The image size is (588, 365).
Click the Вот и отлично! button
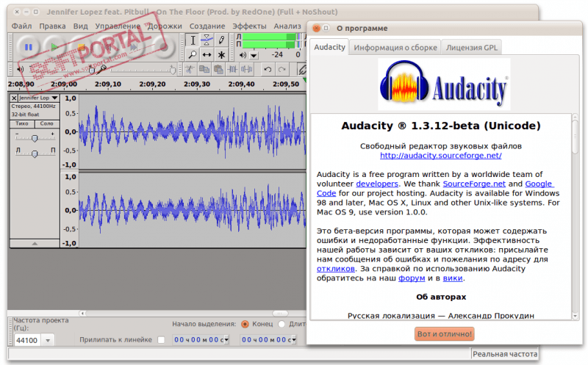[445, 334]
